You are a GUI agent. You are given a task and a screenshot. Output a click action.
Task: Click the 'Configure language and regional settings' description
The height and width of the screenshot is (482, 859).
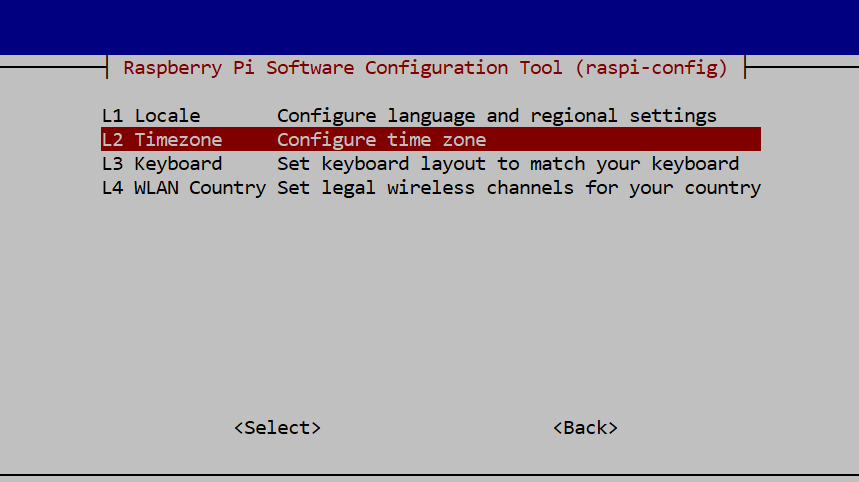tap(497, 116)
